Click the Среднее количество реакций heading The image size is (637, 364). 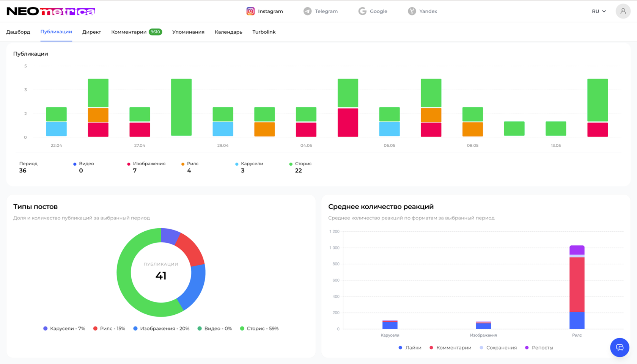pos(381,207)
